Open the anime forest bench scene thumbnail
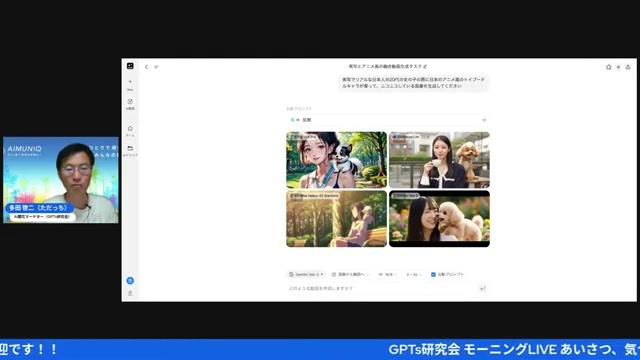This screenshot has height=360, width=640. point(336,219)
